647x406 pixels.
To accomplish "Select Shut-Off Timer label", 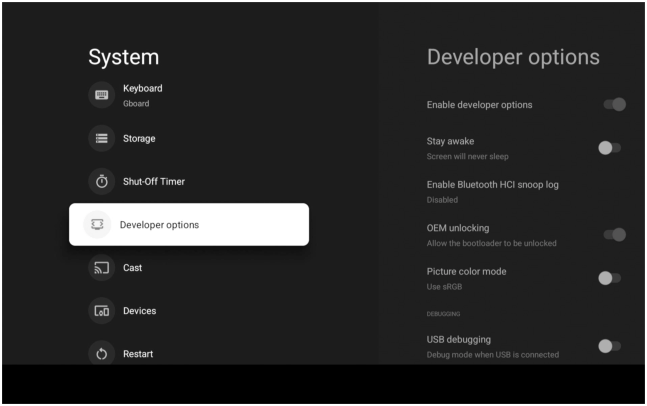I will click(153, 181).
